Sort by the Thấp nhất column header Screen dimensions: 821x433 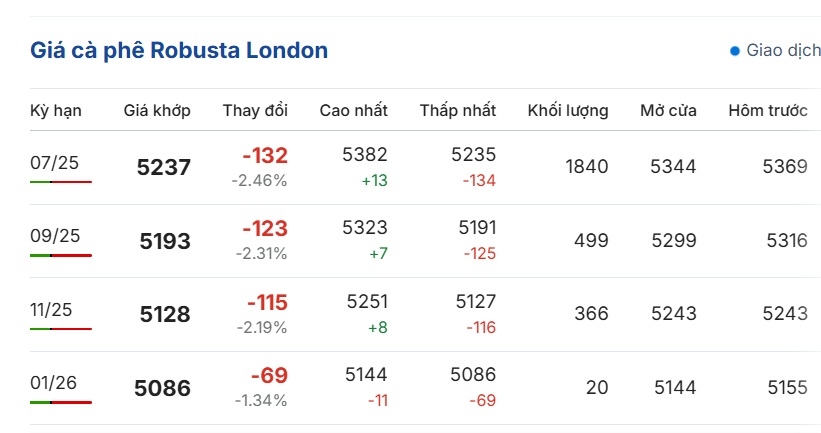click(458, 110)
